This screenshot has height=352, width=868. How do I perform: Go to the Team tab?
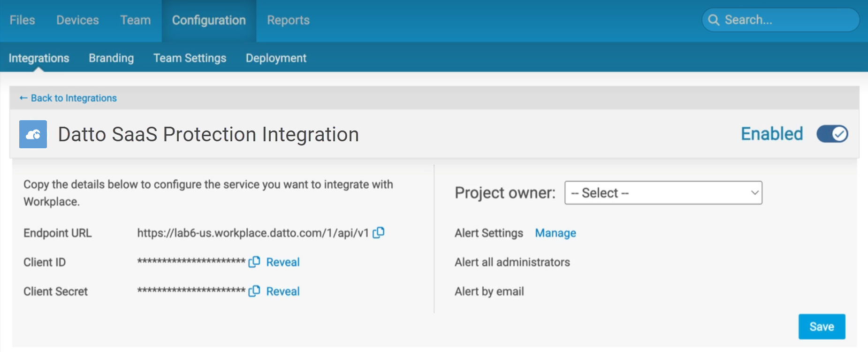point(135,20)
